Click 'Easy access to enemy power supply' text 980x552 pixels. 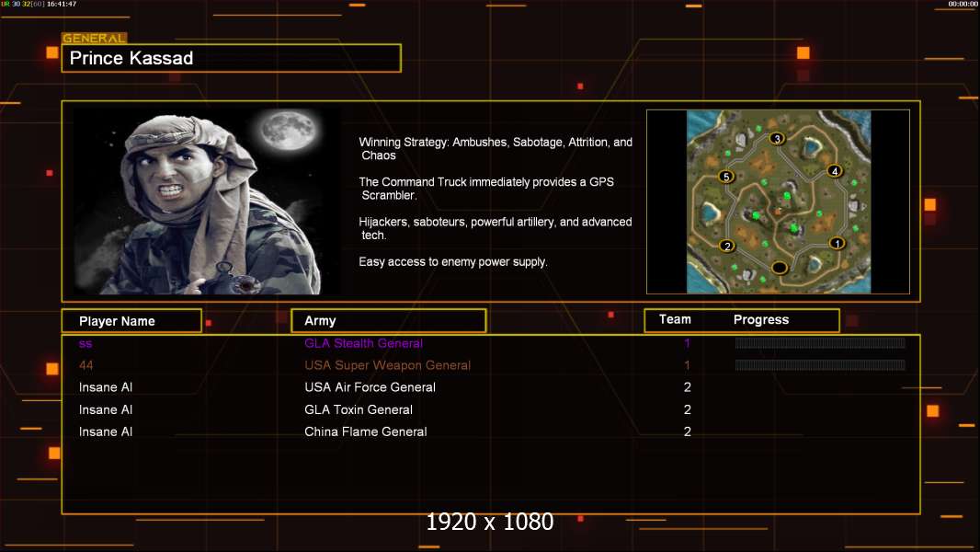click(x=453, y=262)
